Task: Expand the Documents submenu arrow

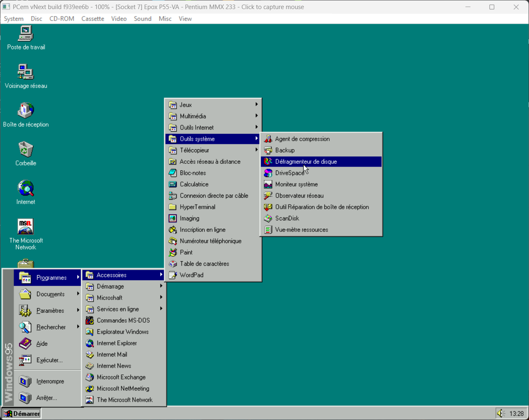Action: pos(78,294)
